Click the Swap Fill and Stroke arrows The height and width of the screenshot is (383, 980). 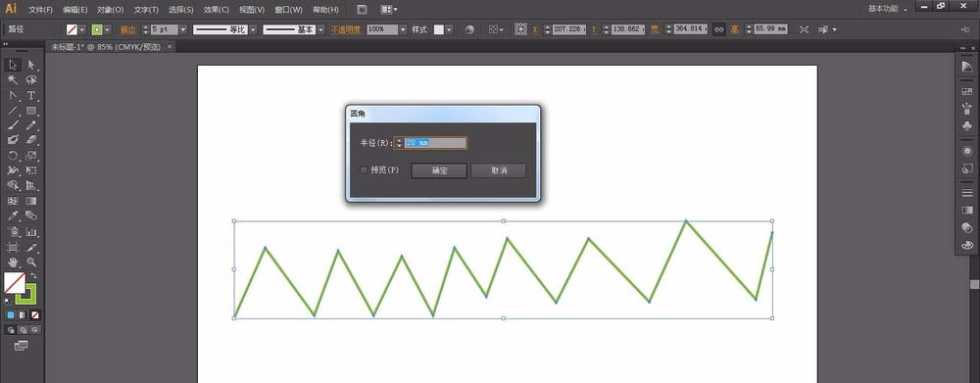33,275
